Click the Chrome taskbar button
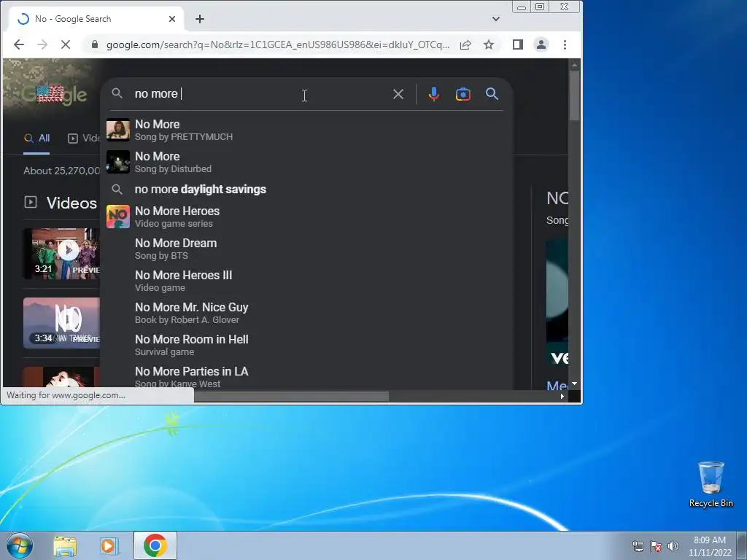 point(155,545)
